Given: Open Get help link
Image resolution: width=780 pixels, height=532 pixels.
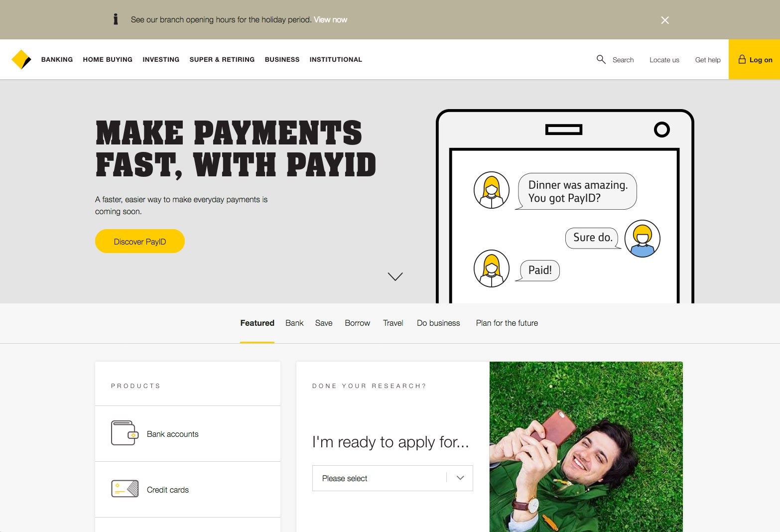Looking at the screenshot, I should coord(708,60).
